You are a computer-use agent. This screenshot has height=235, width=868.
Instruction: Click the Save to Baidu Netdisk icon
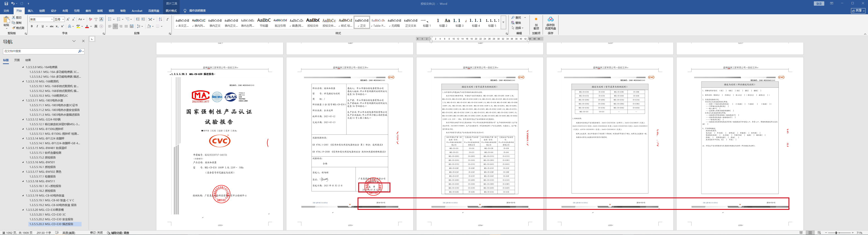pos(550,23)
